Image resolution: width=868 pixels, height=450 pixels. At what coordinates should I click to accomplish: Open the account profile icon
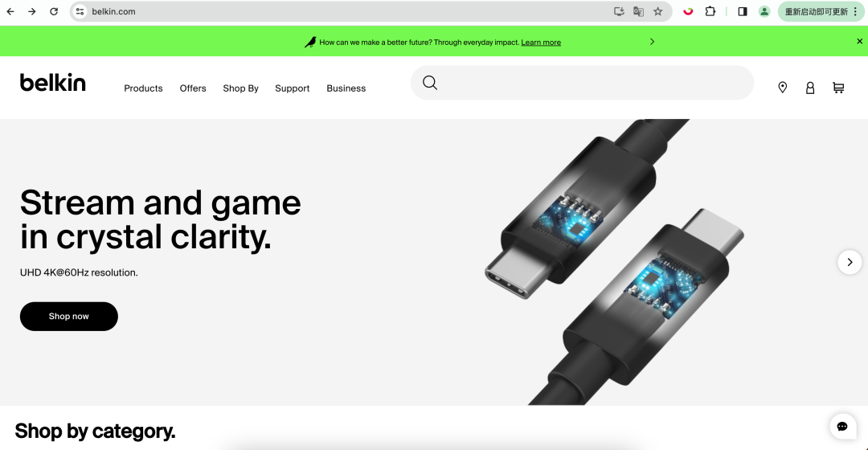pos(810,88)
